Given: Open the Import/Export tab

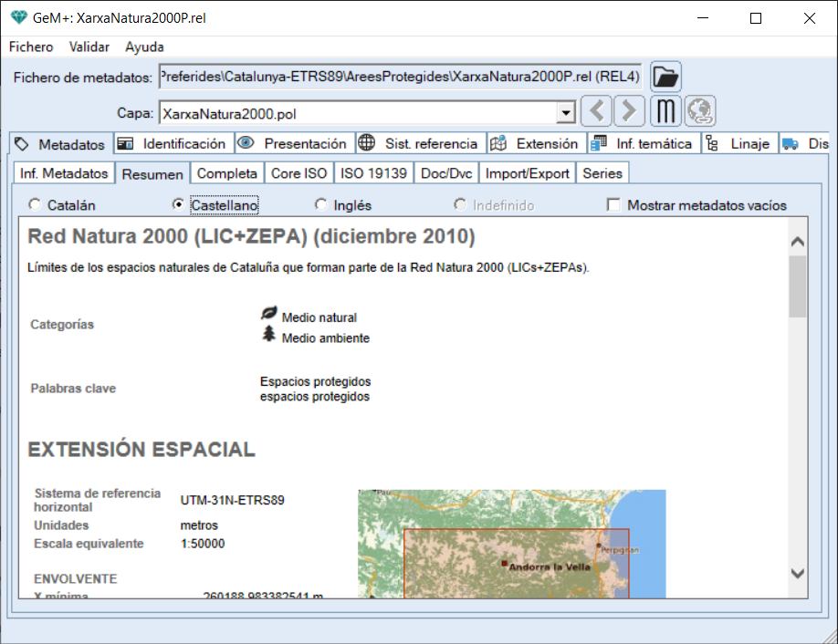Looking at the screenshot, I should pyautogui.click(x=528, y=173).
